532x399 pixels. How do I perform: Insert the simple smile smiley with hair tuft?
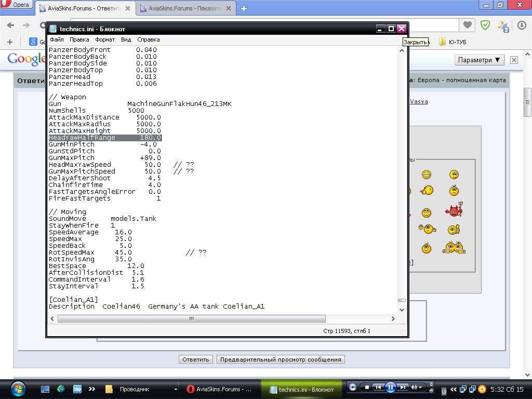click(x=427, y=248)
